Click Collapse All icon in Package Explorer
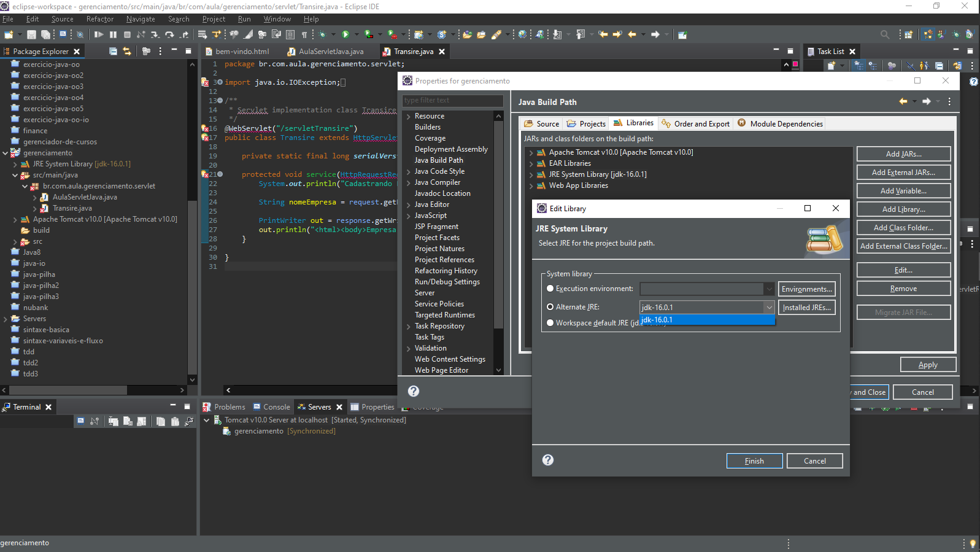Image resolution: width=980 pixels, height=552 pixels. coord(113,52)
